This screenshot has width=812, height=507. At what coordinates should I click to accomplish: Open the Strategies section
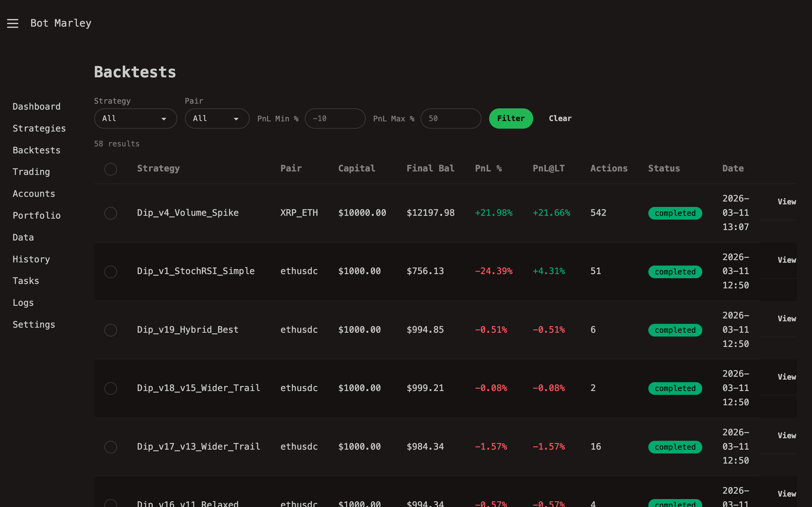tap(39, 128)
